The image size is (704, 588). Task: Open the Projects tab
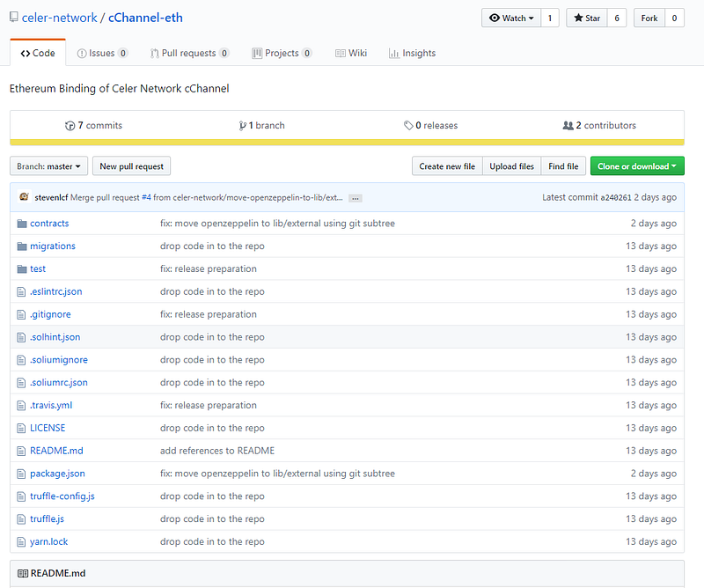(282, 53)
